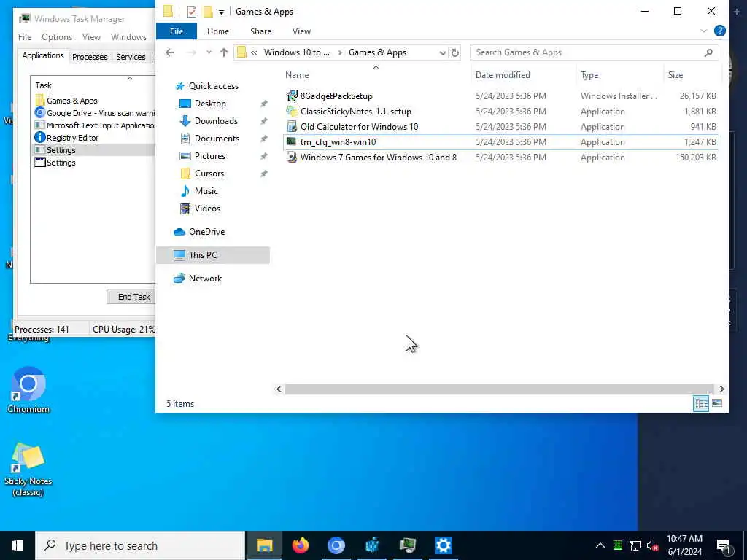Switch to Services tab in Task Manager
The height and width of the screenshot is (560, 747).
pos(131,57)
